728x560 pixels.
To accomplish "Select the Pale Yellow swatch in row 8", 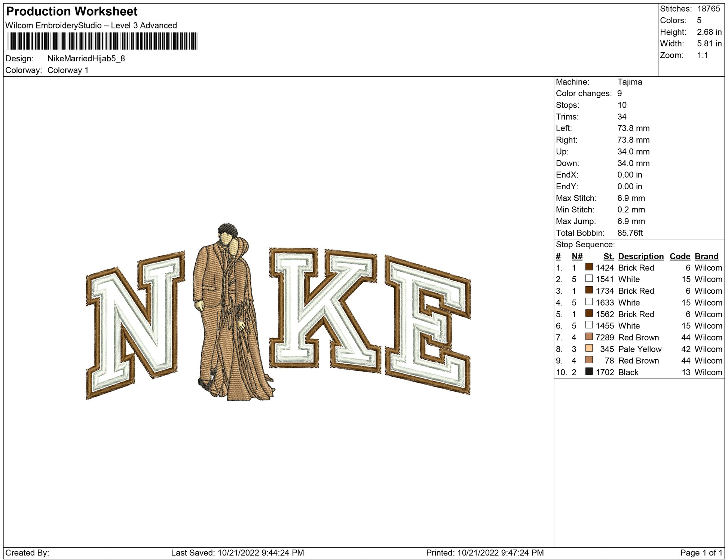I will point(589,348).
